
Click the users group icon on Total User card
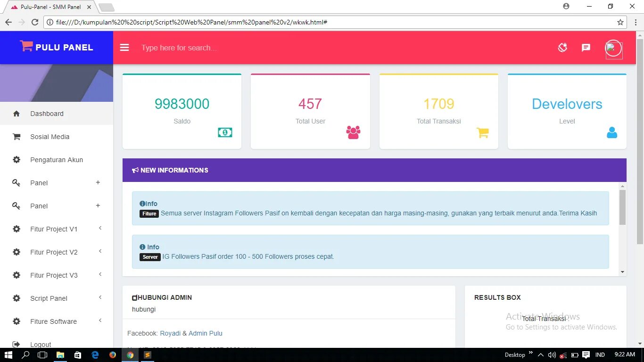(353, 132)
